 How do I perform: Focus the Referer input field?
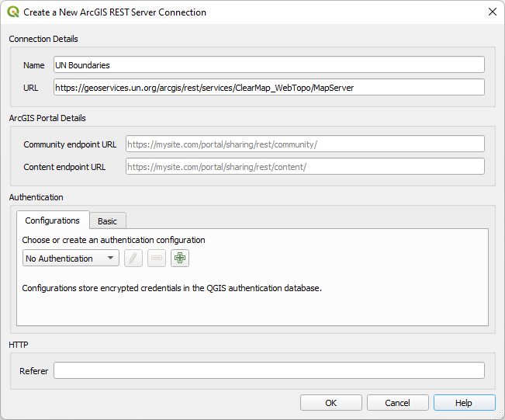[x=268, y=371]
